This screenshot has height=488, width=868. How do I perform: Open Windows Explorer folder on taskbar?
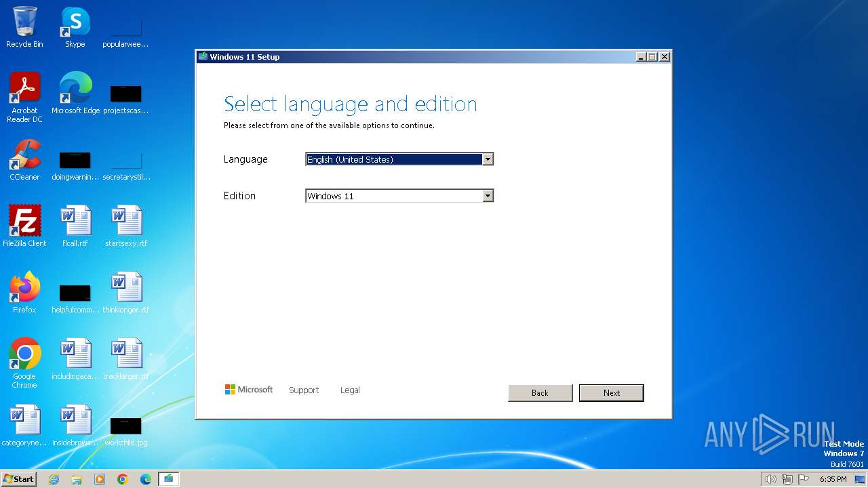pos(77,479)
